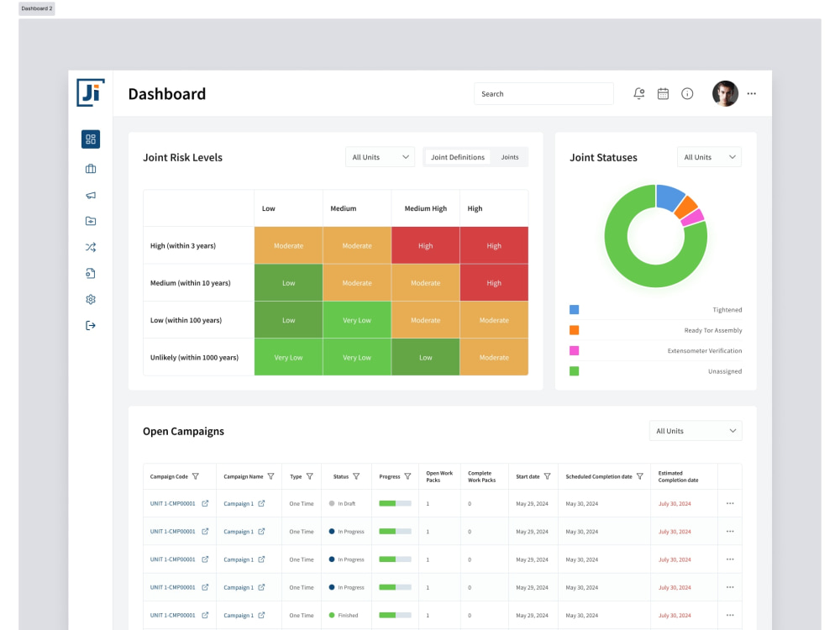Click the Joint Statuses donut chart
This screenshot has height=630, width=840.
coord(656,236)
